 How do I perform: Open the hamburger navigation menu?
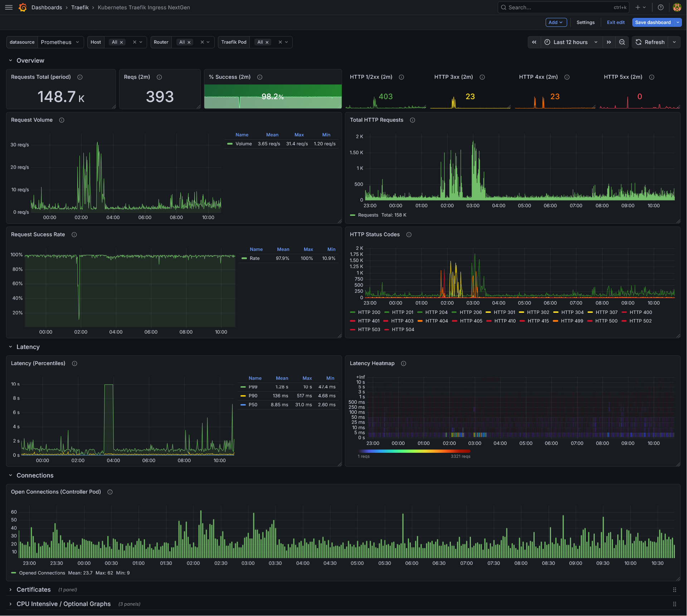click(9, 7)
